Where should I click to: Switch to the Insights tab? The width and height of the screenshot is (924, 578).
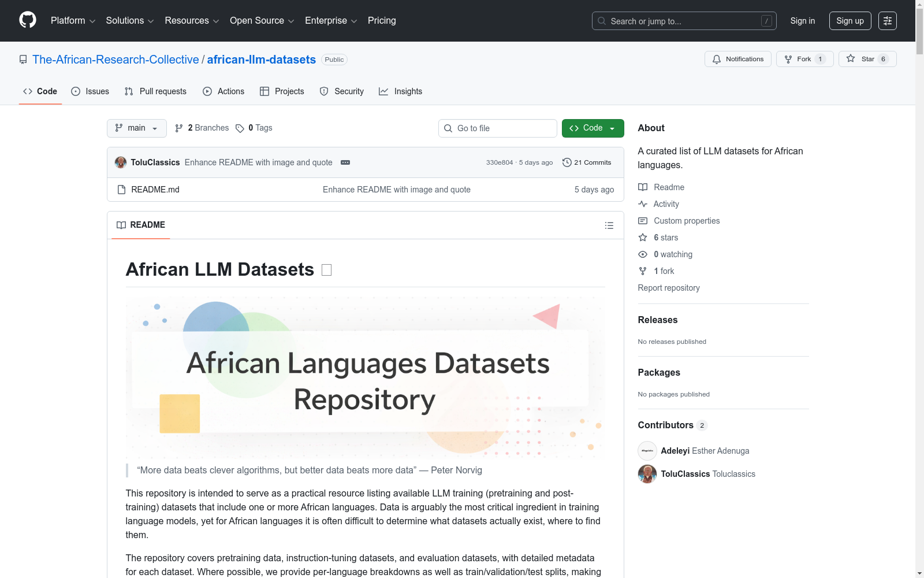tap(400, 91)
